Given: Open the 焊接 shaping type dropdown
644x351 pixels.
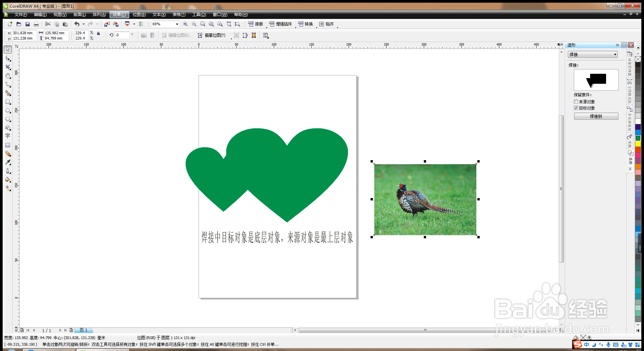Looking at the screenshot, I should pos(593,55).
